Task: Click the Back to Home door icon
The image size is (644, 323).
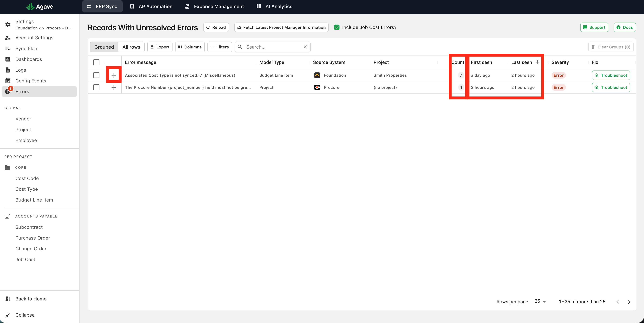Action: [8, 299]
